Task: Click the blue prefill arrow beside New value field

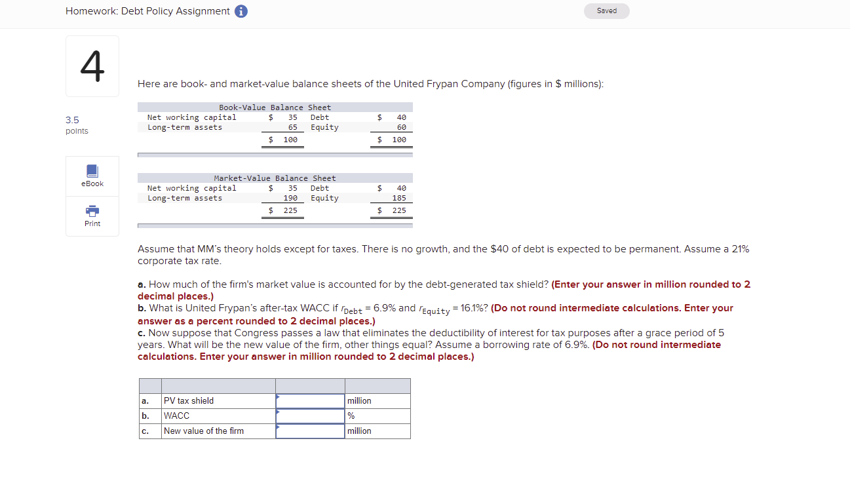Action: click(279, 428)
